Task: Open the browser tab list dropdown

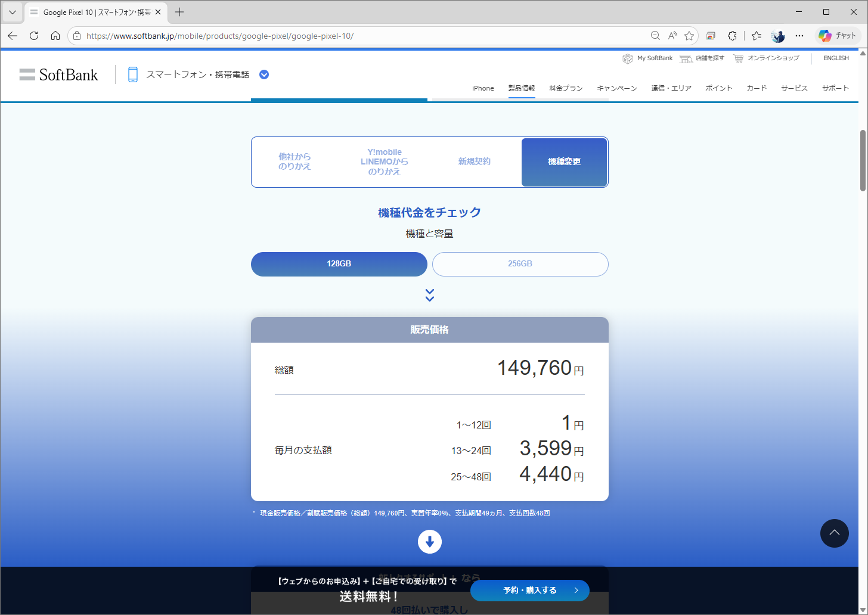Action: click(x=12, y=12)
